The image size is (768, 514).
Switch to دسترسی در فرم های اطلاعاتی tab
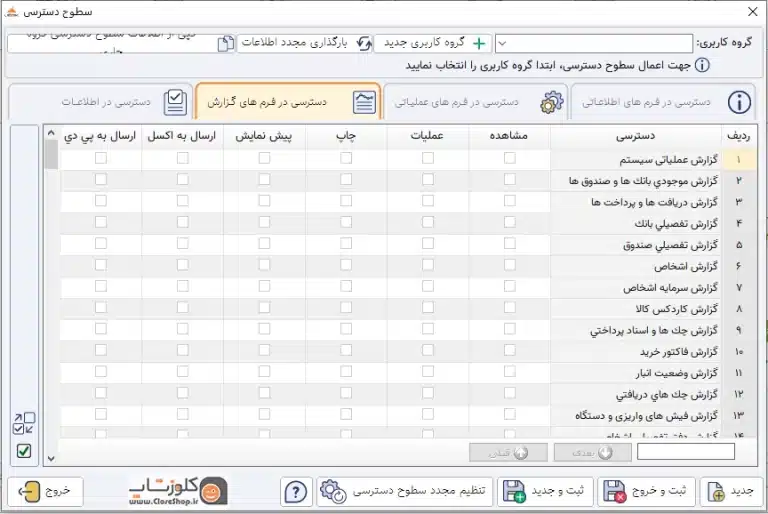662,102
